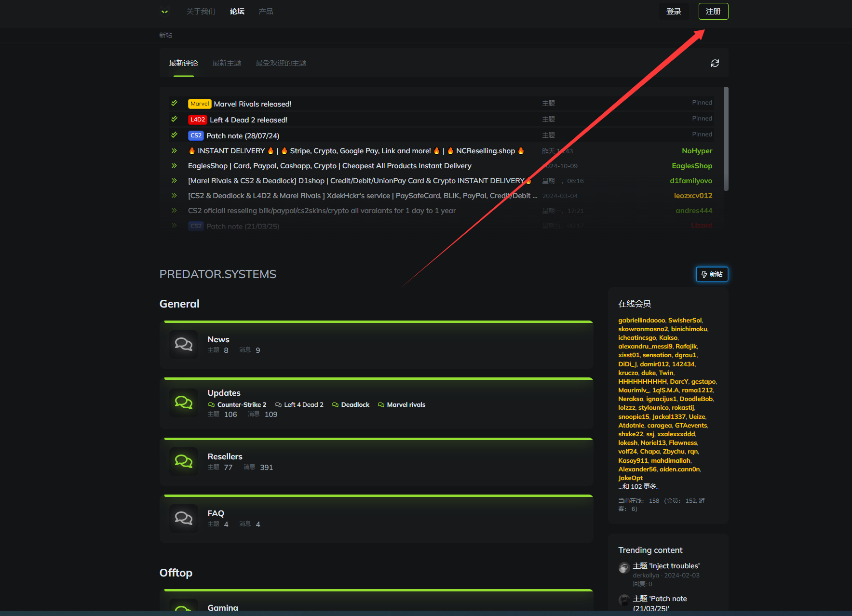Click checkmark icon beside Marvel Rivals released

tap(175, 103)
